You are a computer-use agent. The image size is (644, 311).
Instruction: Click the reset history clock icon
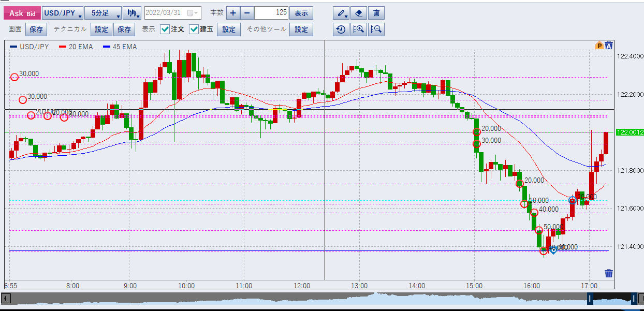tap(341, 29)
